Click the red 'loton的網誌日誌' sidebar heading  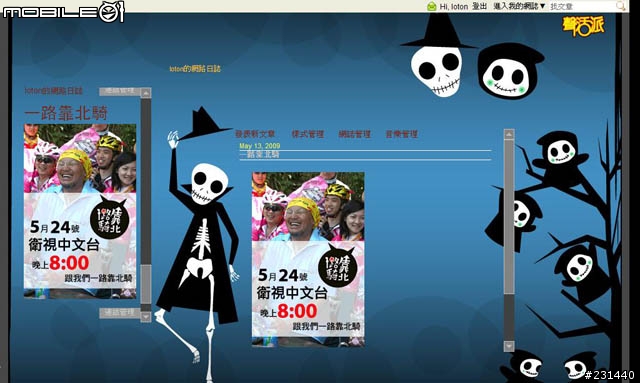pos(53,91)
